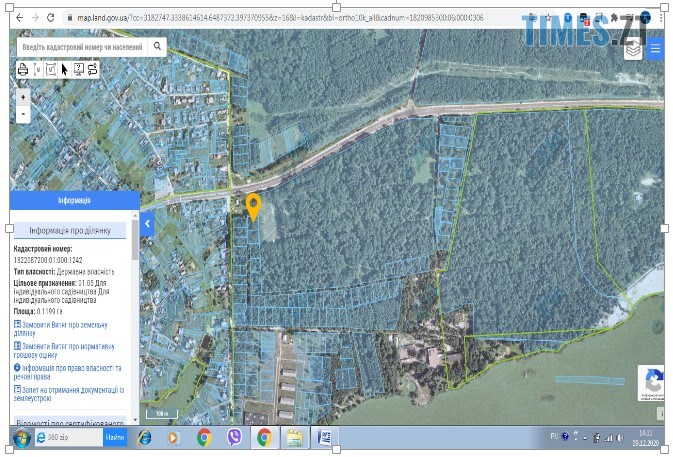
Task: Open the map help icon
Action: pyautogui.click(x=79, y=69)
